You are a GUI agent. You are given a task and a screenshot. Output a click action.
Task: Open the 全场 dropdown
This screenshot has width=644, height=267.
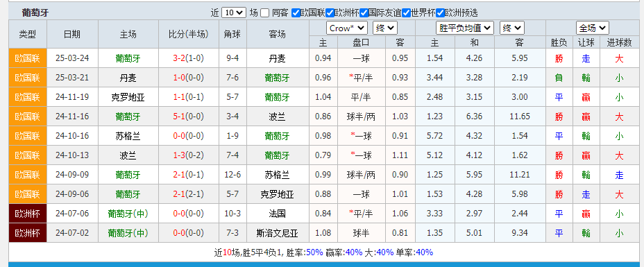tap(592, 28)
